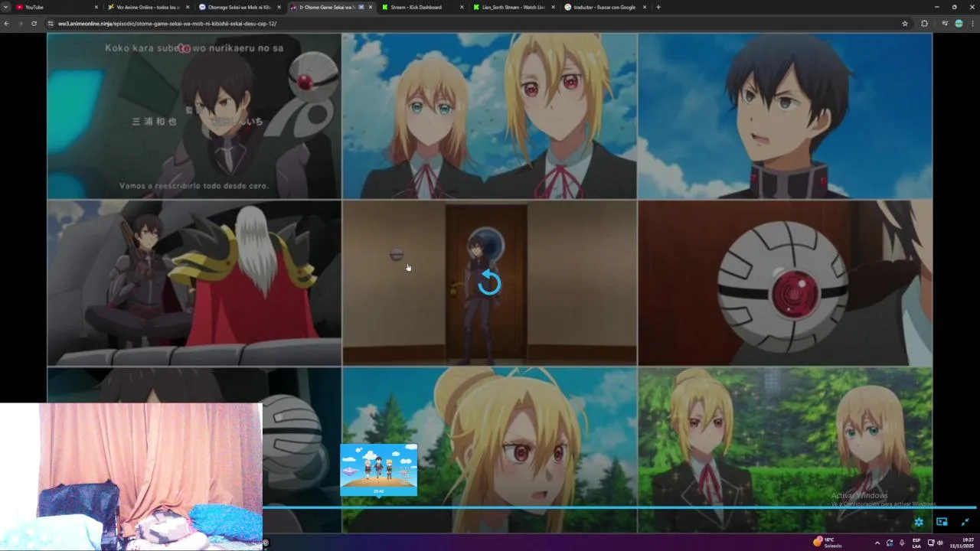Image resolution: width=980 pixels, height=551 pixels.
Task: Close the Ver Anime Online tab
Action: point(188,7)
